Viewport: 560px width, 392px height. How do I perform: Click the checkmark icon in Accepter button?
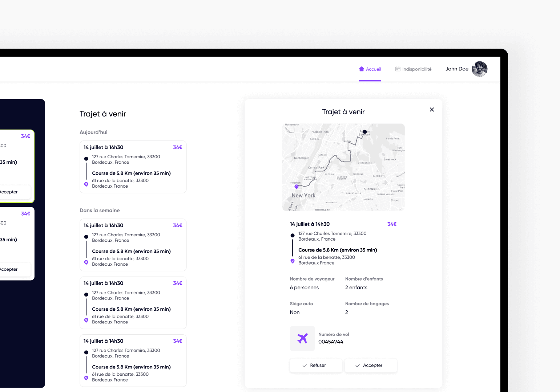(x=358, y=366)
